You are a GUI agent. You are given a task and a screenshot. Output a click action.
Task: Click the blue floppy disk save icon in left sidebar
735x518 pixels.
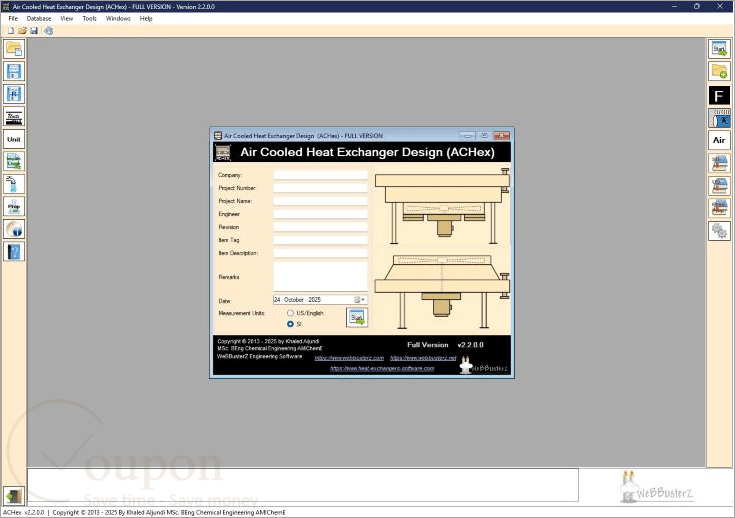click(14, 72)
